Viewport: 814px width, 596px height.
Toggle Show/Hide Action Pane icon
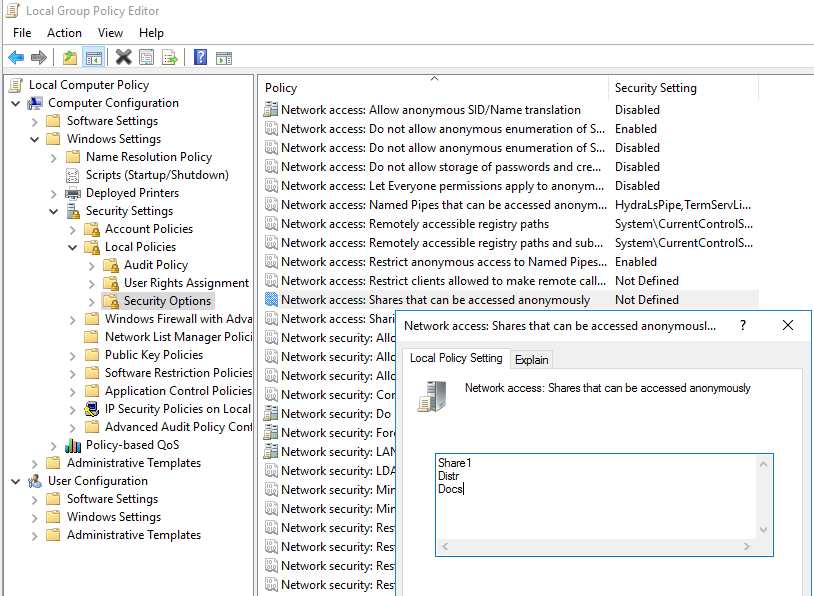(224, 58)
